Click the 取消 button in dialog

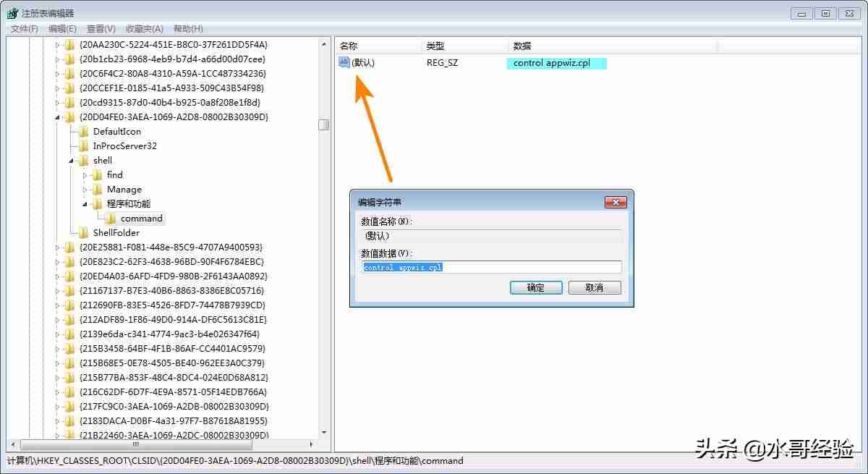point(595,287)
